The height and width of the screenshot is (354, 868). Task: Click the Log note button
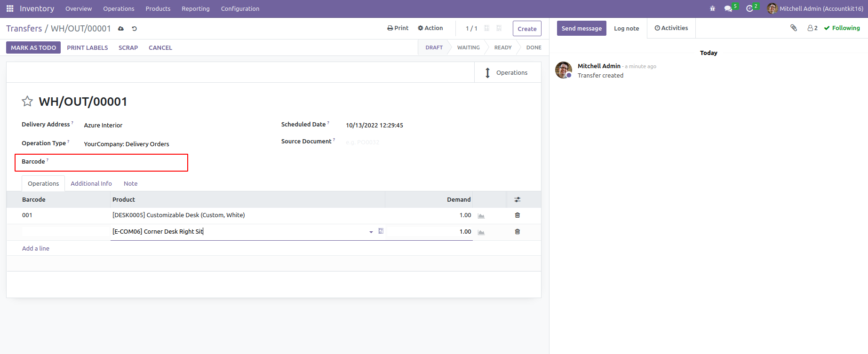tap(627, 28)
